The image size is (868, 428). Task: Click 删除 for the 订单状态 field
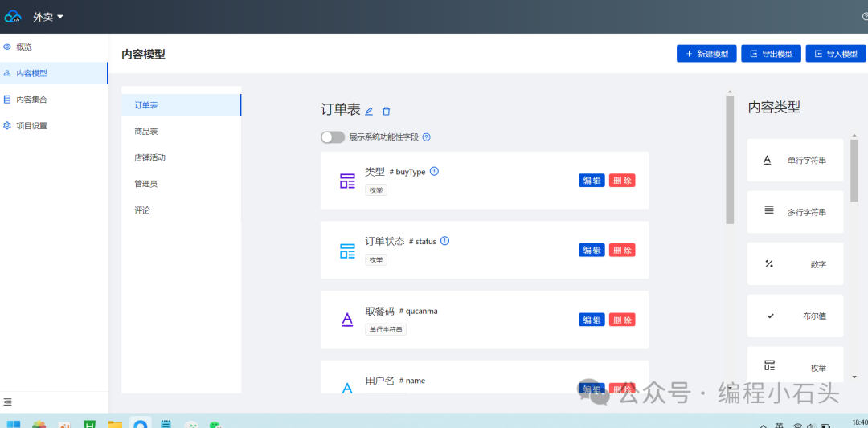(622, 250)
